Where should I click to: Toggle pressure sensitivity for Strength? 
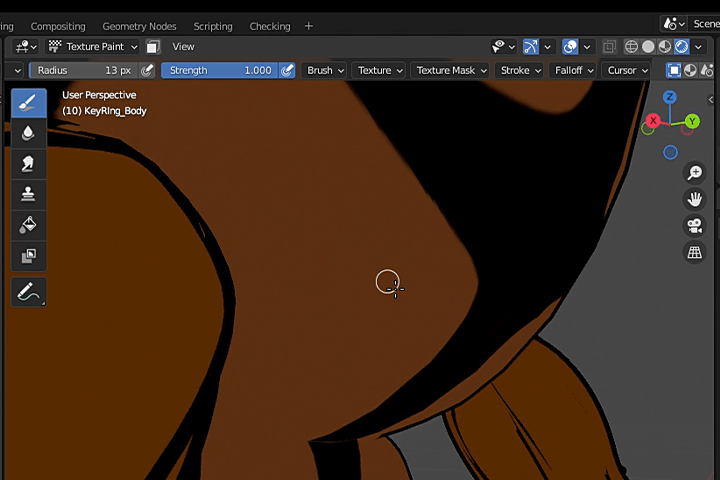coord(287,70)
